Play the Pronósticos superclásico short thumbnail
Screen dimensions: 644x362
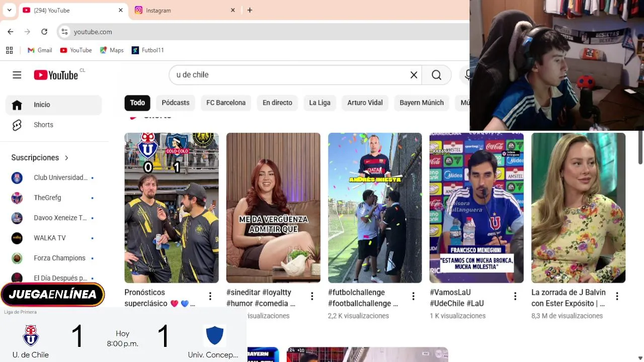(x=172, y=208)
